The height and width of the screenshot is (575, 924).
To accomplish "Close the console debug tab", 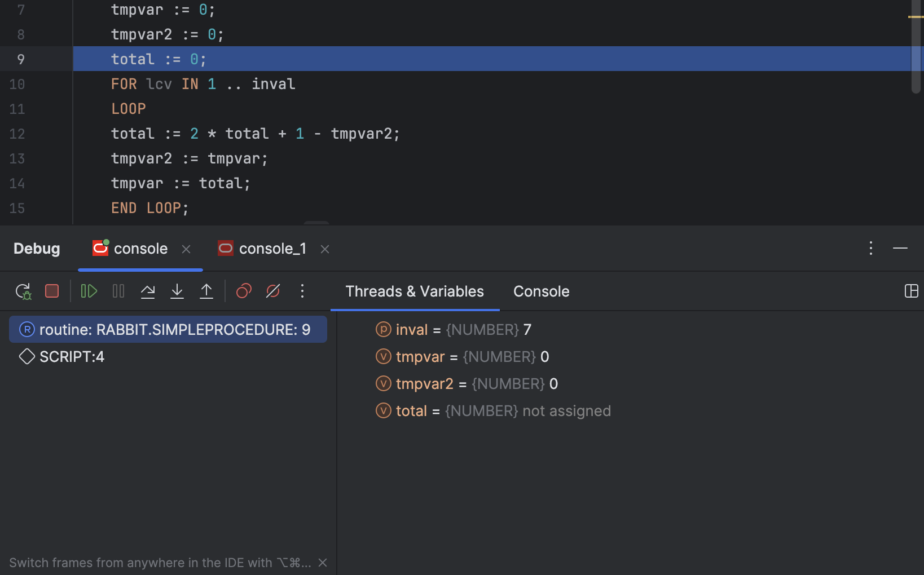I will (x=186, y=249).
